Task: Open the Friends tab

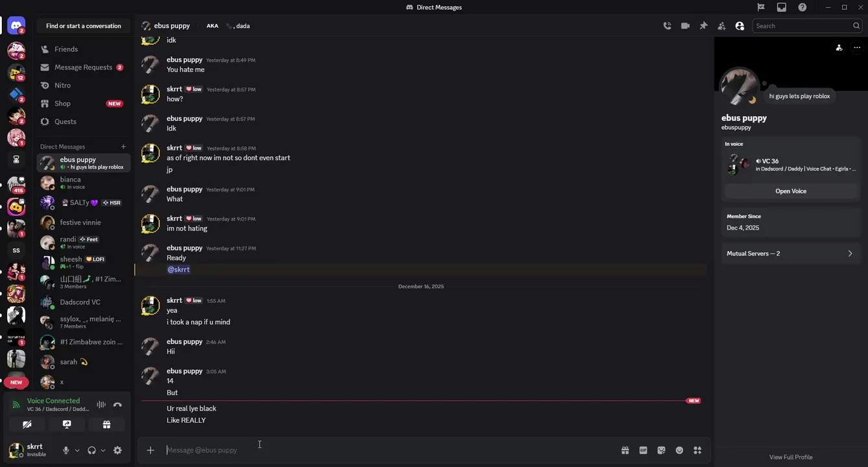Action: [66, 49]
